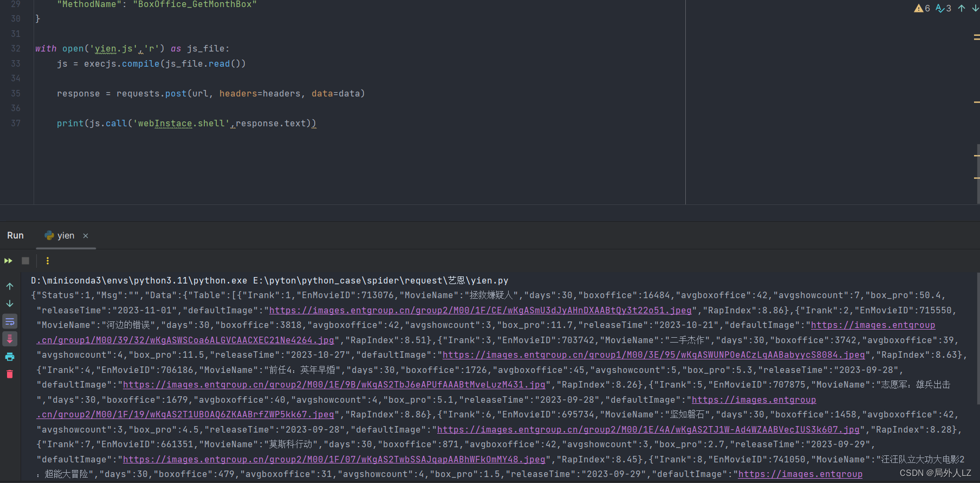Click the print output icon
This screenshot has height=483, width=980.
[x=10, y=357]
